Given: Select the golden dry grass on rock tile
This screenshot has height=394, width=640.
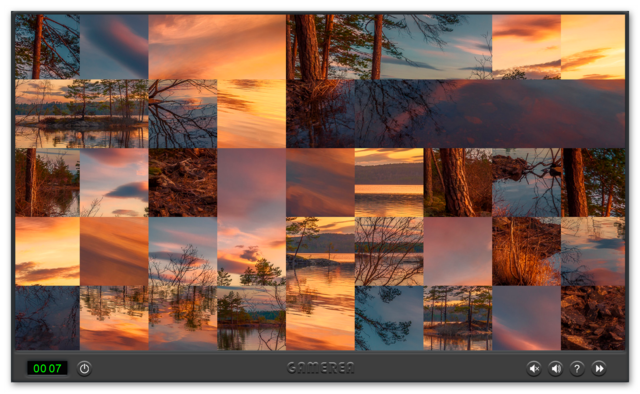Looking at the screenshot, I should [527, 252].
